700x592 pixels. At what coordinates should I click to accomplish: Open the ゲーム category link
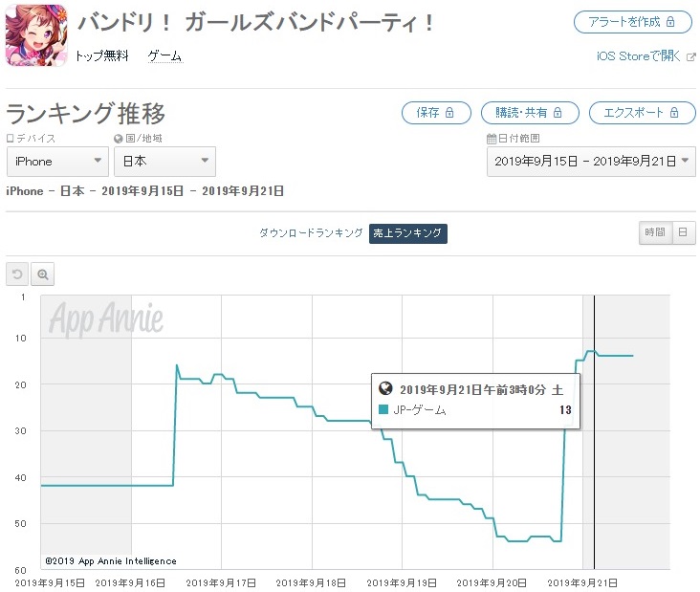point(164,55)
